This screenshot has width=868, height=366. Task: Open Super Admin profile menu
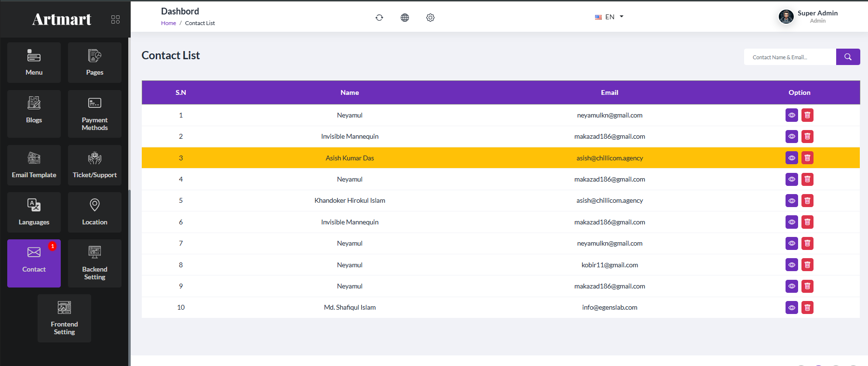pyautogui.click(x=808, y=16)
